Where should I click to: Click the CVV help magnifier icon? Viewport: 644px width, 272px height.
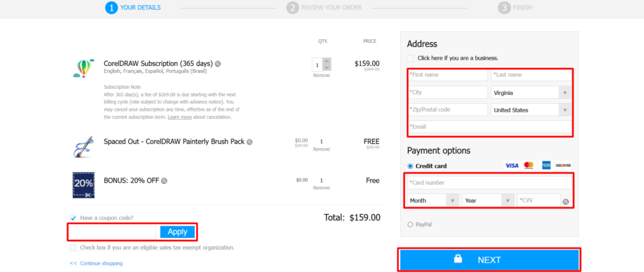point(566,201)
